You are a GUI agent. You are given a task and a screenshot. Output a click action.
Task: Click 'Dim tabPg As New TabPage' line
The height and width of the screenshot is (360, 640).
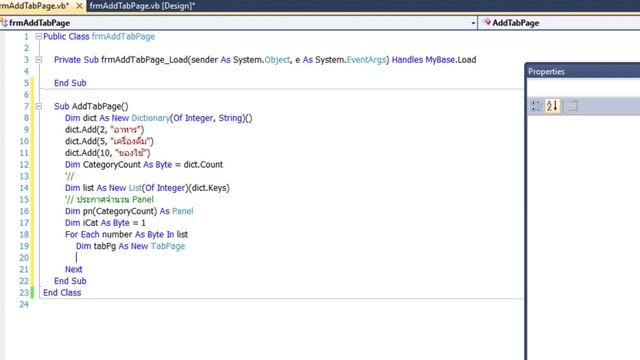[130, 246]
